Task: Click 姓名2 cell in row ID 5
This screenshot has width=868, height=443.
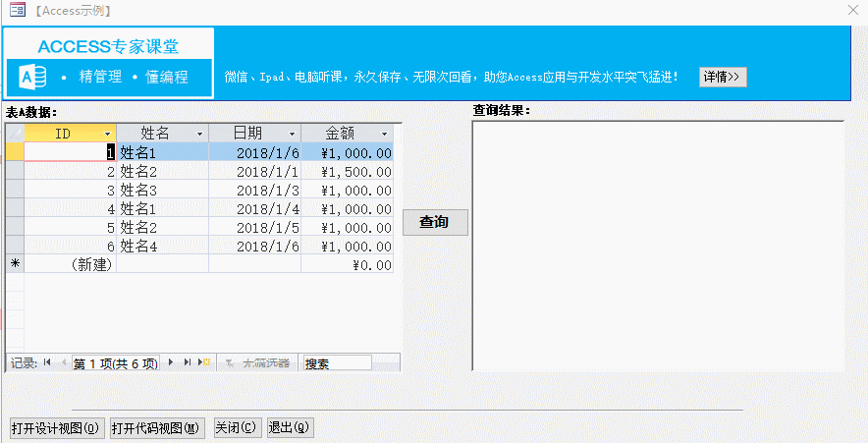Action: point(163,227)
